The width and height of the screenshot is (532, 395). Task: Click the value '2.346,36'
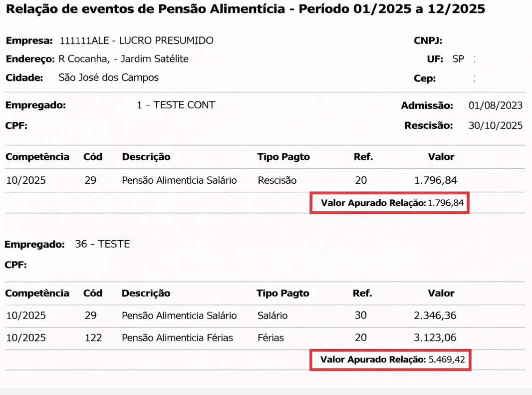pyautogui.click(x=435, y=315)
